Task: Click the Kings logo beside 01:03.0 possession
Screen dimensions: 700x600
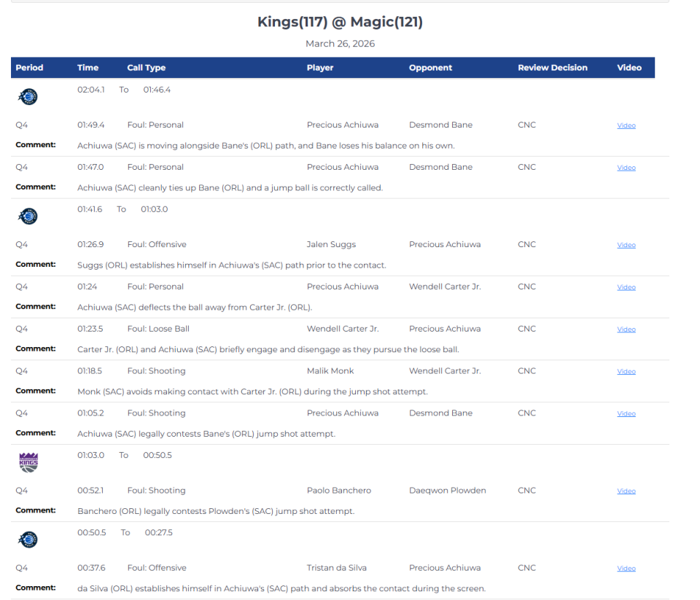Action: point(28,461)
